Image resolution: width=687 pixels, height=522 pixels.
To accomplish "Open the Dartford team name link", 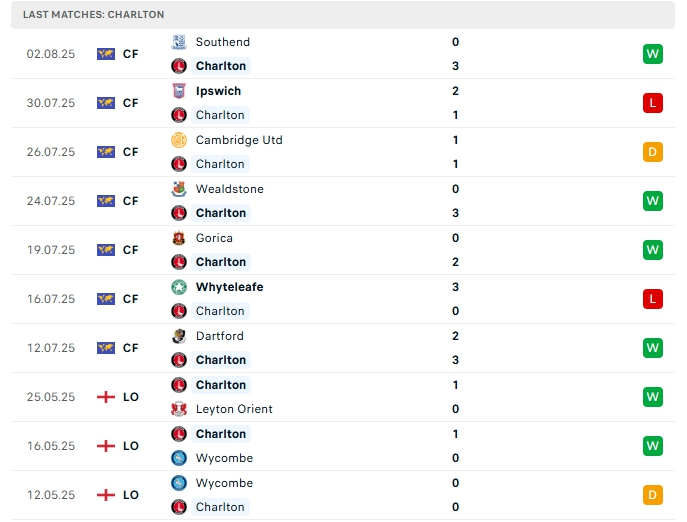I will click(219, 336).
